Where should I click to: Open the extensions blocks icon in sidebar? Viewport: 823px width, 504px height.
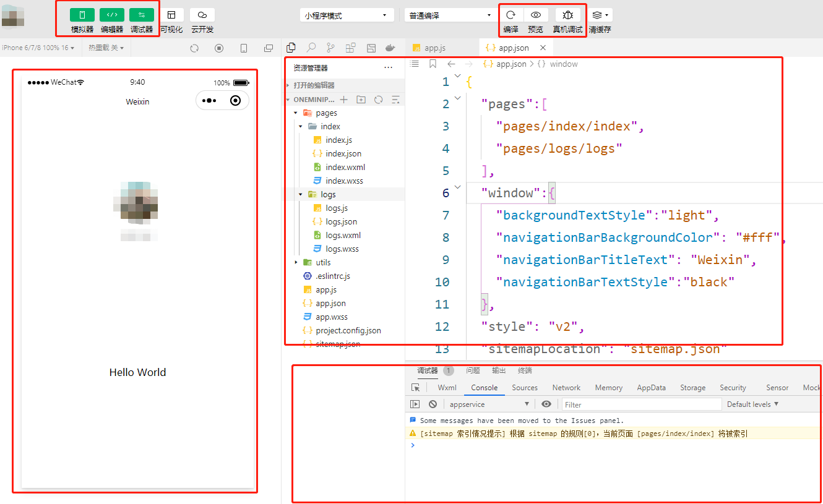(351, 48)
